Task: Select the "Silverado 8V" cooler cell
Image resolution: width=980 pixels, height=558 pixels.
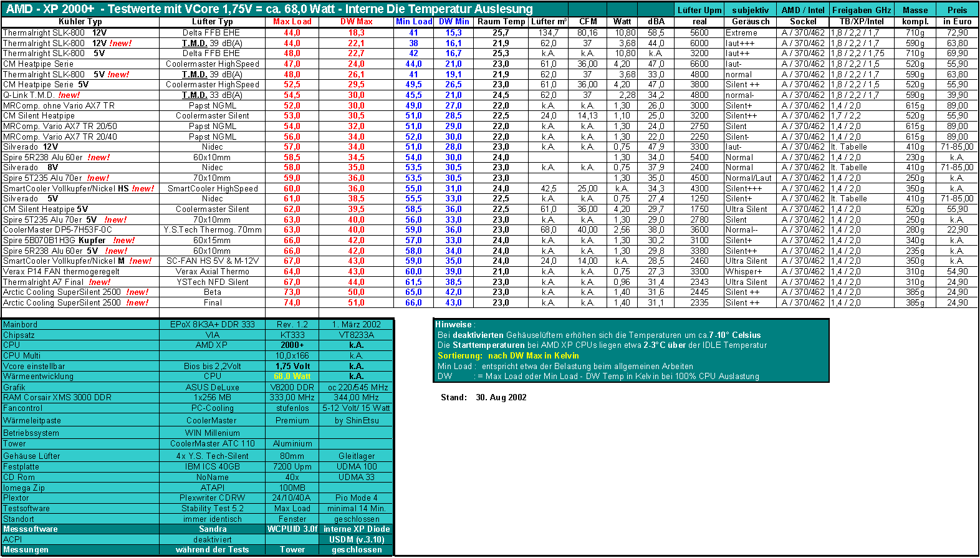Action: (x=31, y=167)
